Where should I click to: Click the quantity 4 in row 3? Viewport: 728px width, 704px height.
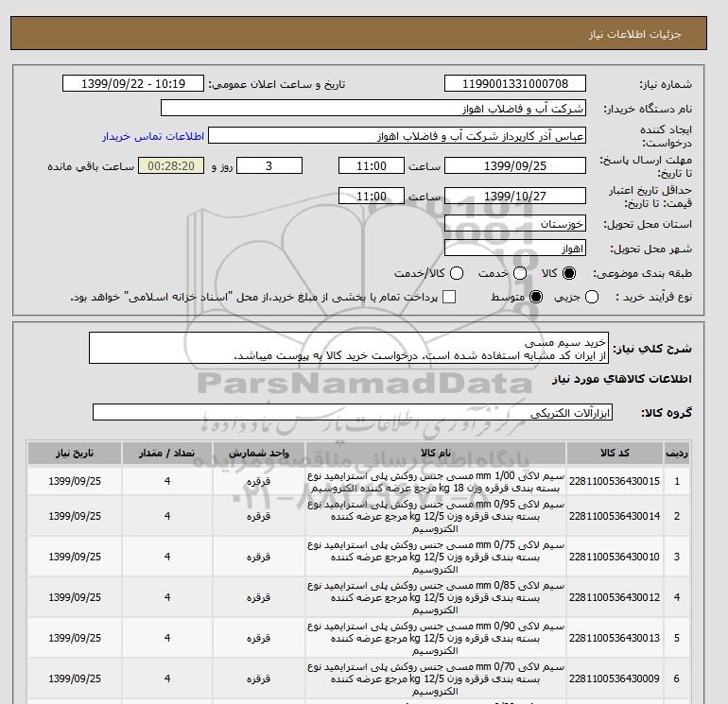(x=167, y=557)
